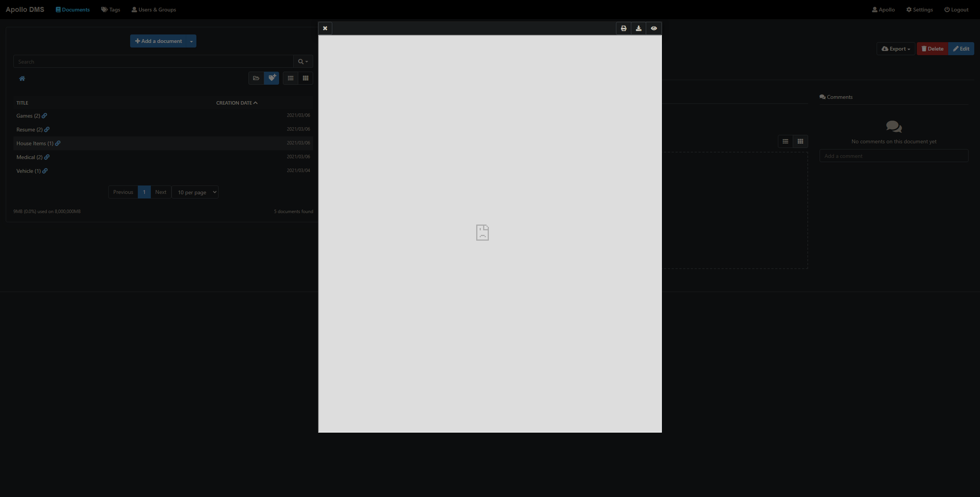The height and width of the screenshot is (497, 980).
Task: Click the Add a comment field
Action: point(894,156)
